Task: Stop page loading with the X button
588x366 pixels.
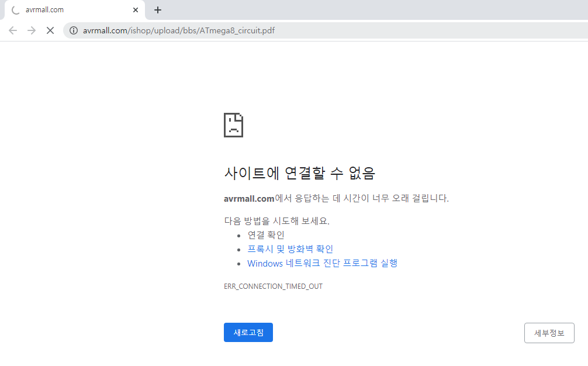Action: (50, 30)
